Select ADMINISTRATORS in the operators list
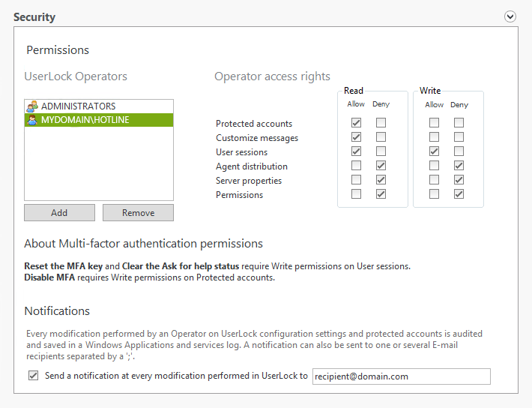 click(x=99, y=106)
